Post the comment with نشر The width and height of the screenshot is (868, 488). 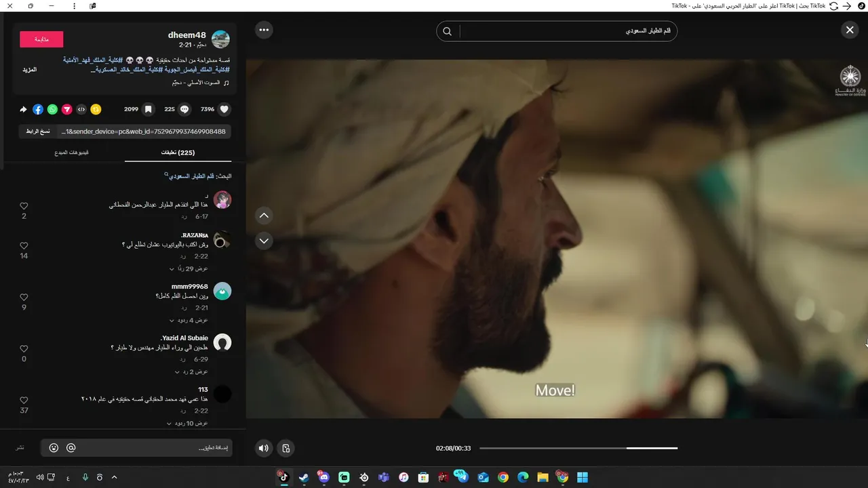coord(20,448)
